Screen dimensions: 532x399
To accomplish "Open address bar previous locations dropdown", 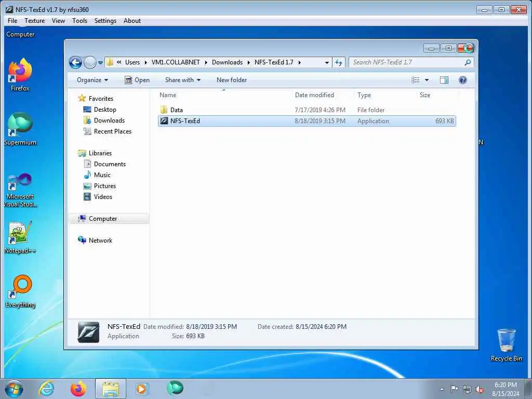I will tap(327, 62).
